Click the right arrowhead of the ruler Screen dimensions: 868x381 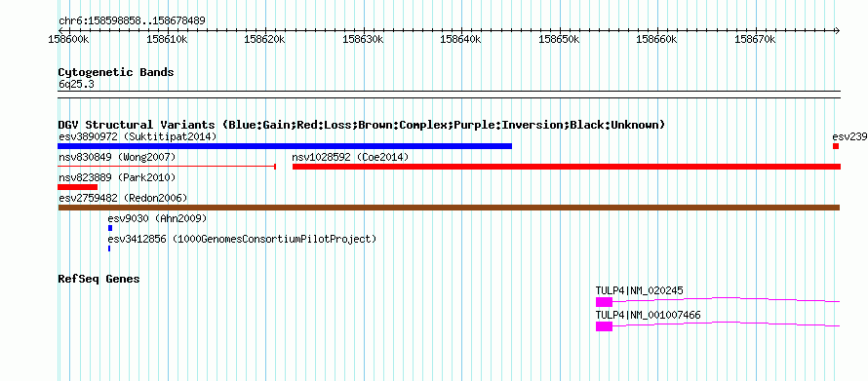pos(838,30)
